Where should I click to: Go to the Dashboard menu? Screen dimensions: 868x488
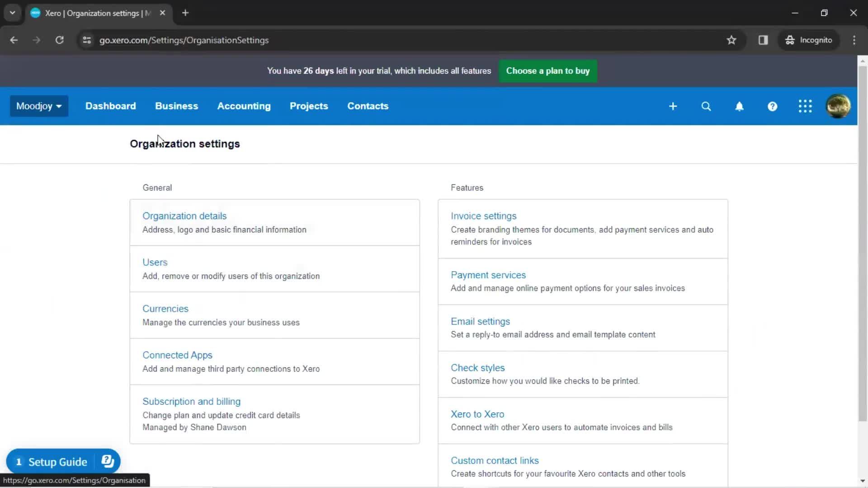pyautogui.click(x=110, y=106)
